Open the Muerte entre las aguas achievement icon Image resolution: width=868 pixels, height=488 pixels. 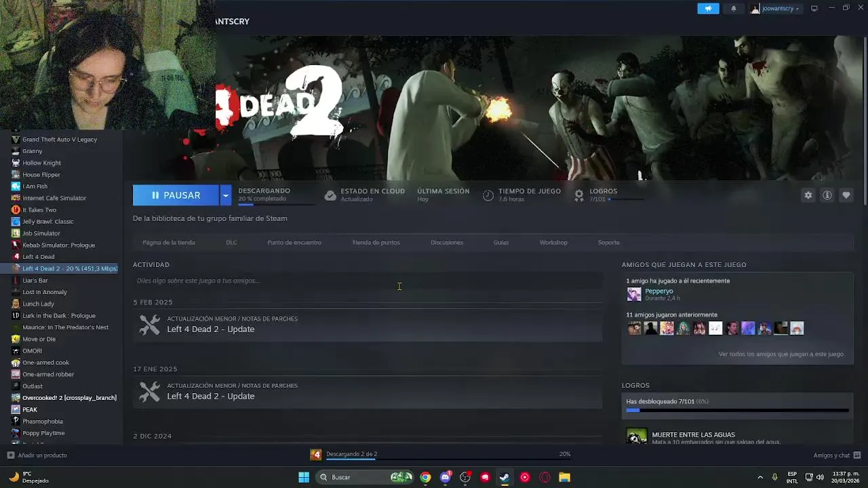tap(636, 436)
